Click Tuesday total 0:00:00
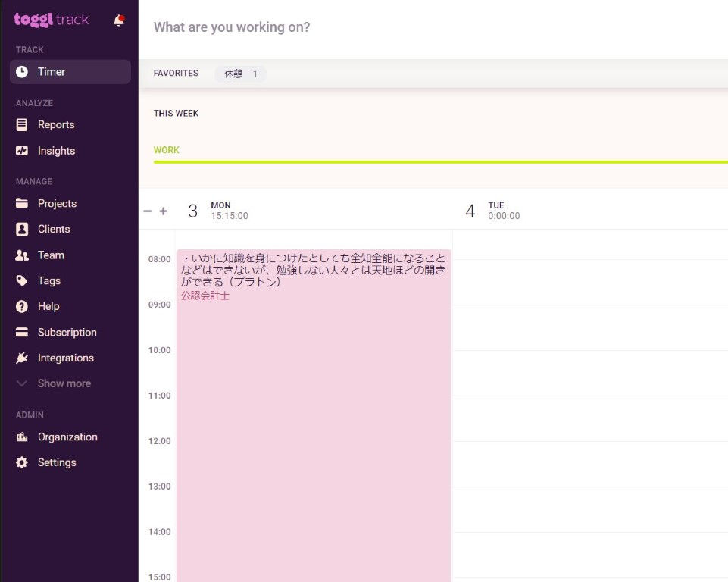The width and height of the screenshot is (728, 582). tap(504, 216)
